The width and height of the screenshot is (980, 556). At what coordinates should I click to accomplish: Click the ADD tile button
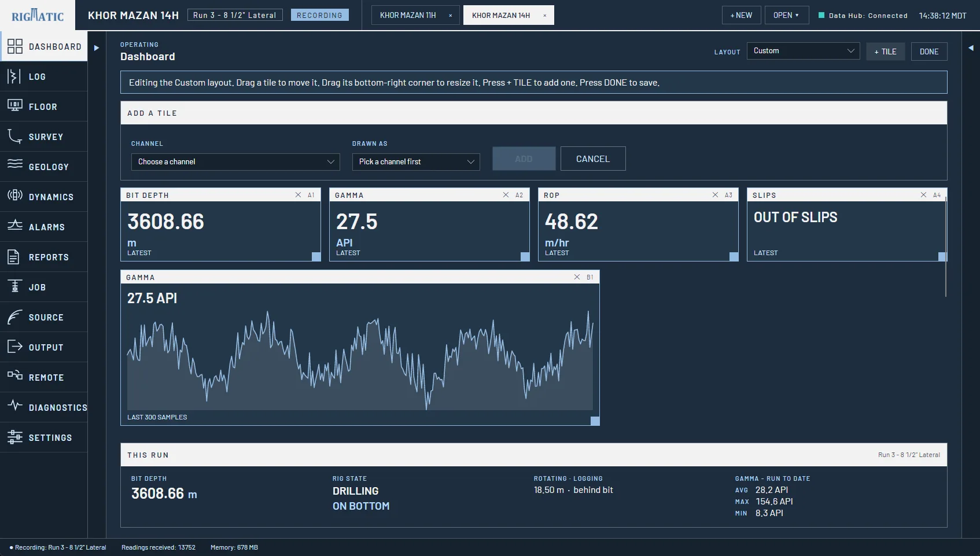524,159
